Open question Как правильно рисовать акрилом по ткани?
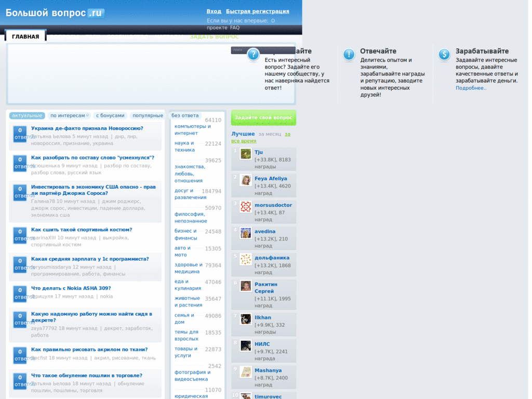This screenshot has height=399, width=532. [x=89, y=350]
